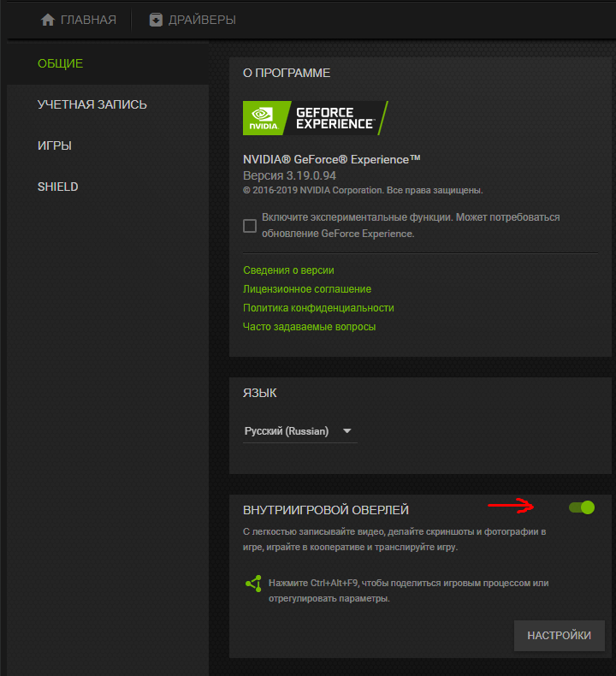Image resolution: width=616 pixels, height=676 pixels.
Task: Click the NVIDIA GeForce Experience logo
Action: pyautogui.click(x=315, y=118)
